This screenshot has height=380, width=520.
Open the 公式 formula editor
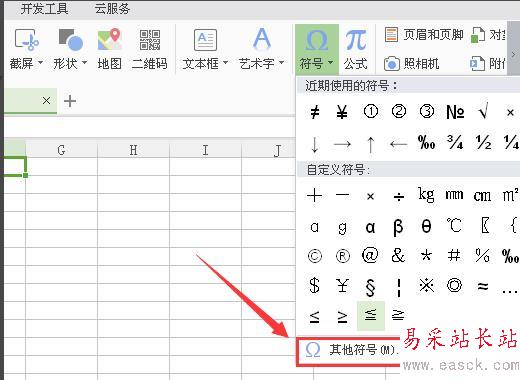[356, 49]
